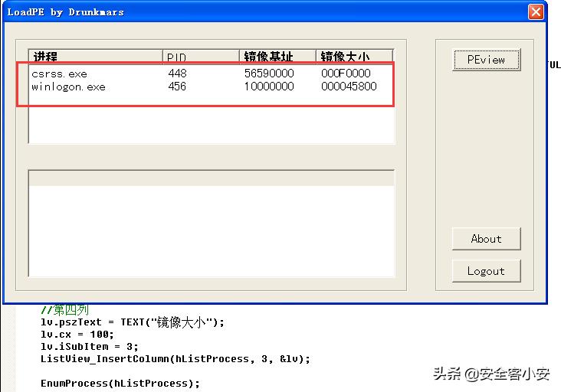Close the LoadPE window
The height and width of the screenshot is (392, 561).
click(536, 11)
